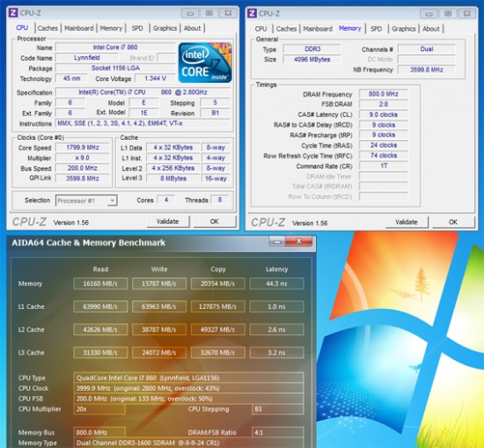Select the CPU tab in left CPU-Z window
The height and width of the screenshot is (448, 484).
(x=22, y=28)
